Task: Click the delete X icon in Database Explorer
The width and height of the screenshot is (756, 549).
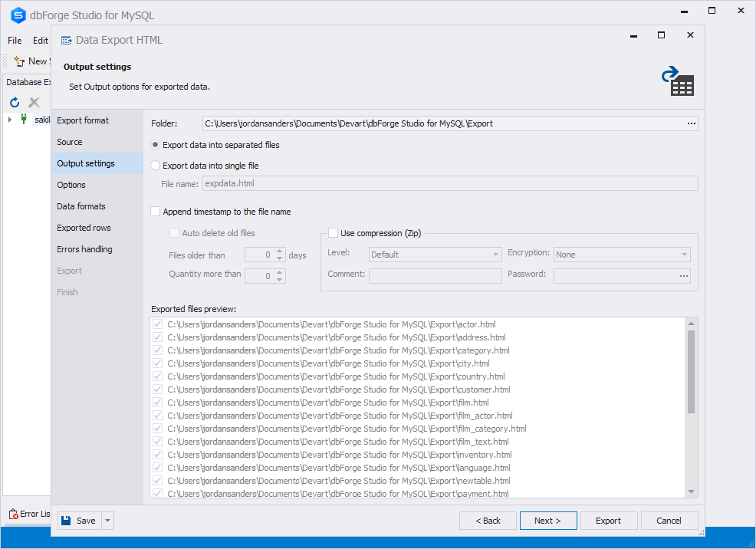Action: point(34,102)
